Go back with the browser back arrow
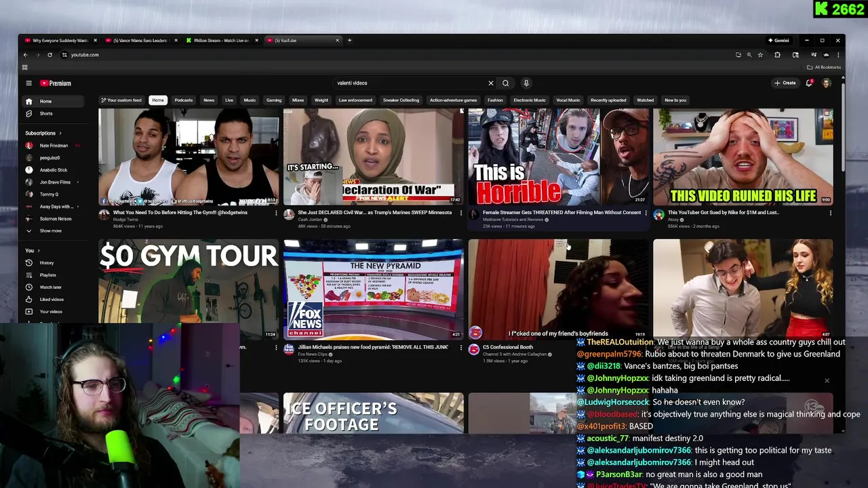 point(25,55)
